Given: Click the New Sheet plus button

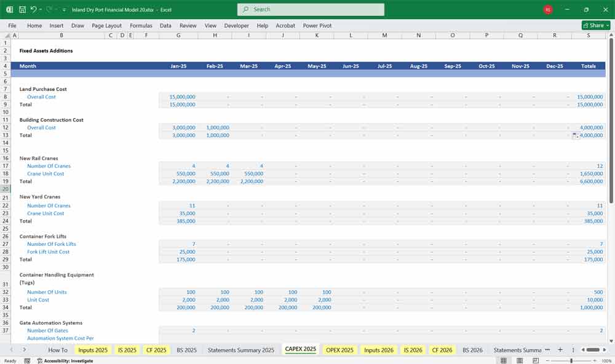Looking at the screenshot, I should click(560, 349).
